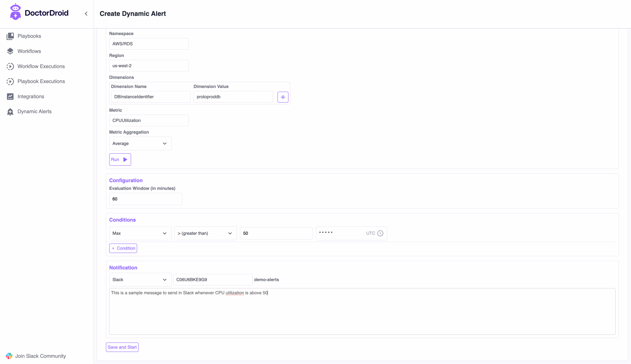Click the Namespace field AWS/RDS
This screenshot has height=364, width=631.
click(x=149, y=44)
